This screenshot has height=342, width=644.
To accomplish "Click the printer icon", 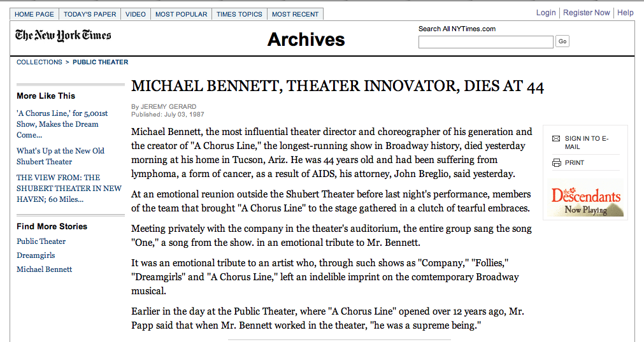I will pos(556,163).
